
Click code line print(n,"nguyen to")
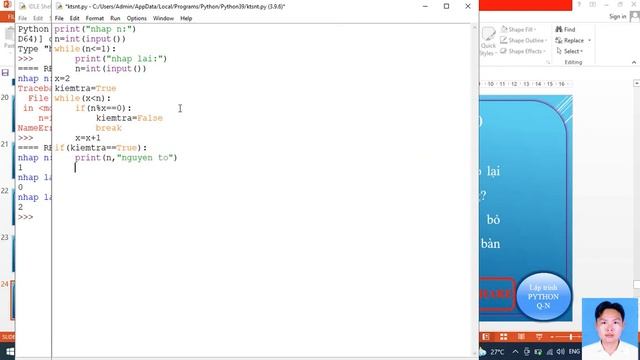(126, 158)
